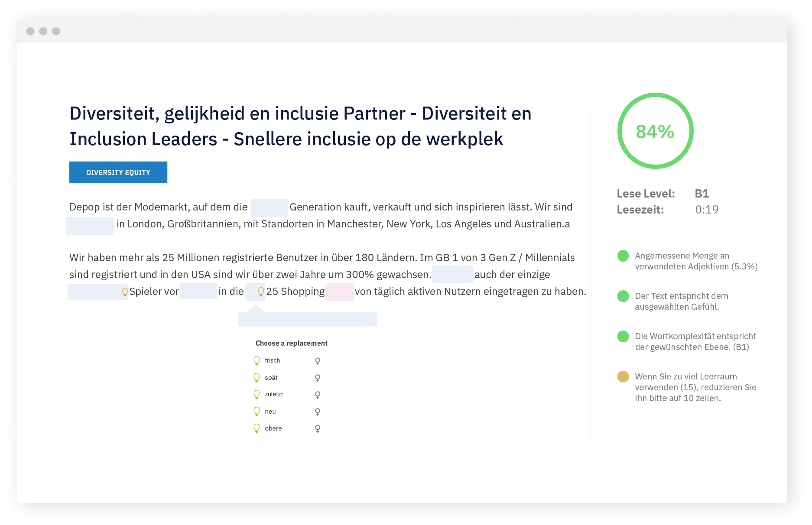Screen dimensions: 812x525
Task: Click the gender symbol icon next to 'spät'
Action: coord(318,378)
